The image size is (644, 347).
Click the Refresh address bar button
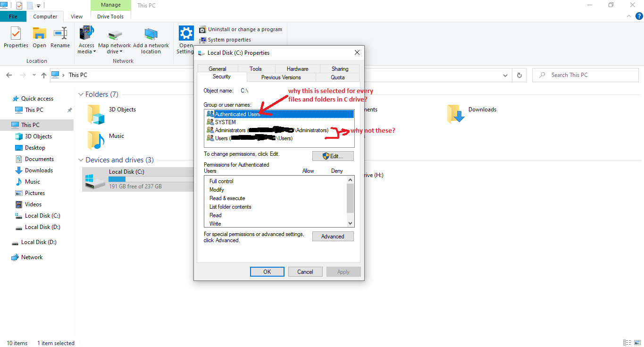click(x=519, y=75)
